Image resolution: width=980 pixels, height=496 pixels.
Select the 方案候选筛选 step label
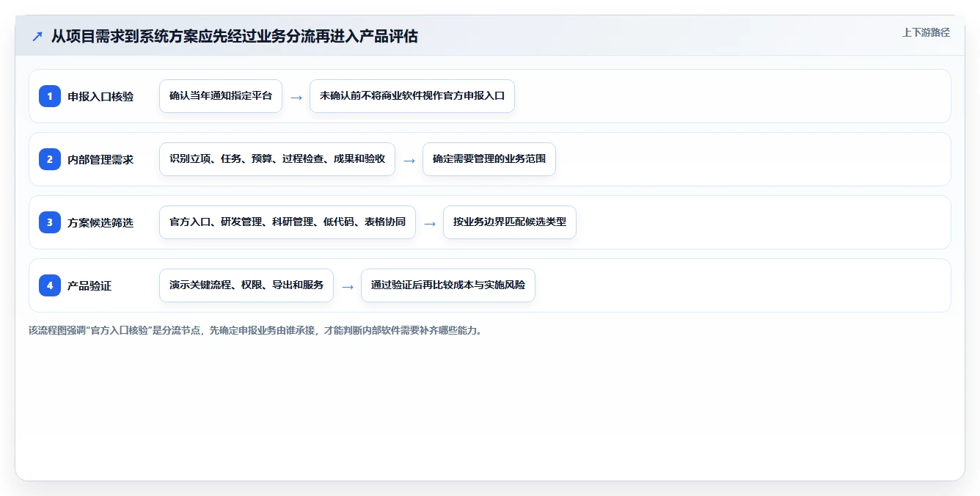coord(100,222)
